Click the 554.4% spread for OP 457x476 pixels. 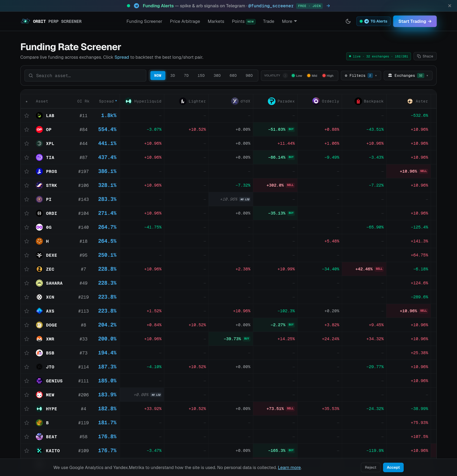107,129
